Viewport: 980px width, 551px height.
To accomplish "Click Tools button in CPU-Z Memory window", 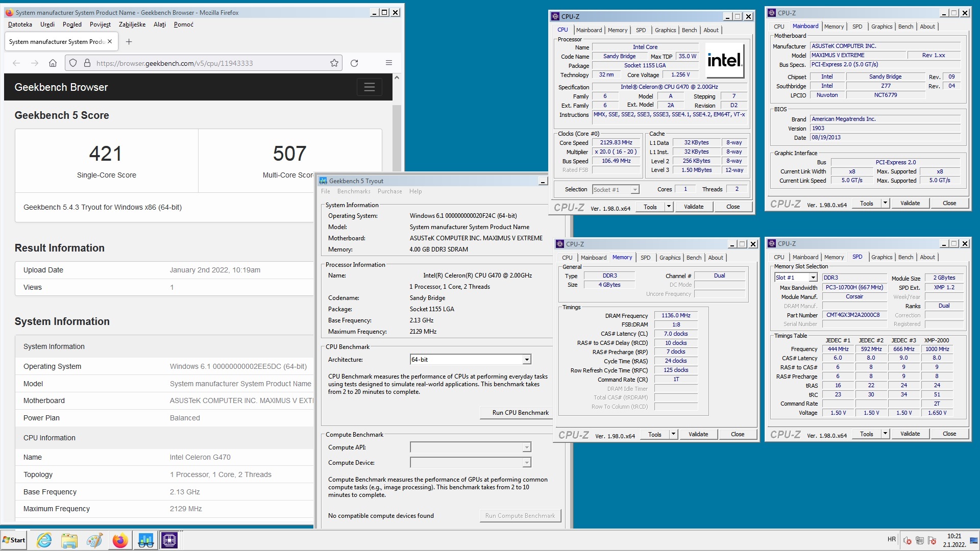I will 654,434.
